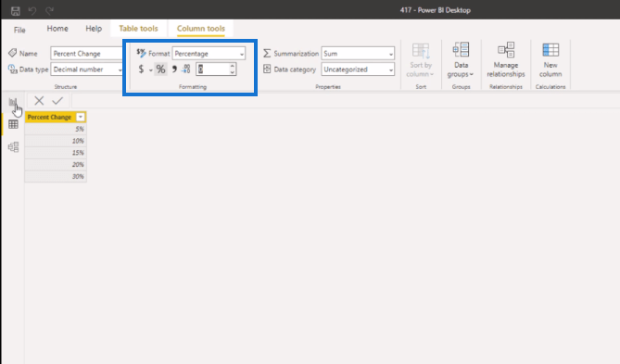The height and width of the screenshot is (364, 620).
Task: Commit the formula with checkmark icon
Action: [57, 101]
